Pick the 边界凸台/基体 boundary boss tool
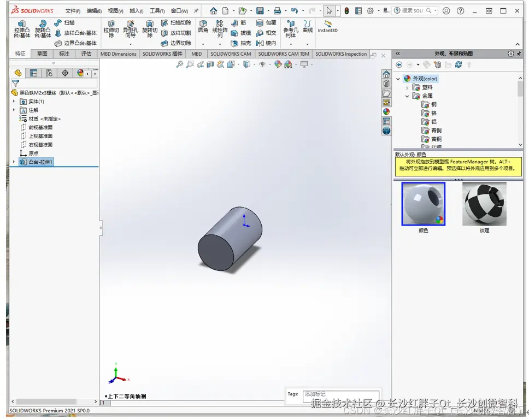The width and height of the screenshot is (529, 420). (75, 43)
